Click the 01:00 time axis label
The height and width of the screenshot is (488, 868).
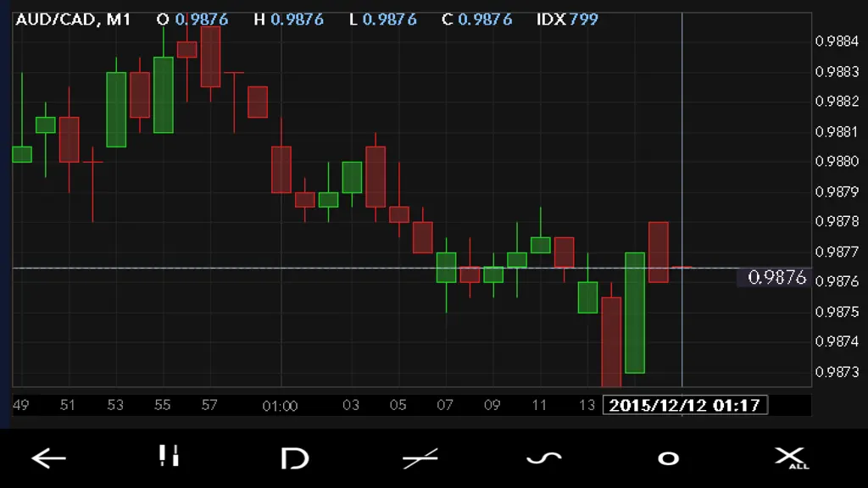[280, 406]
